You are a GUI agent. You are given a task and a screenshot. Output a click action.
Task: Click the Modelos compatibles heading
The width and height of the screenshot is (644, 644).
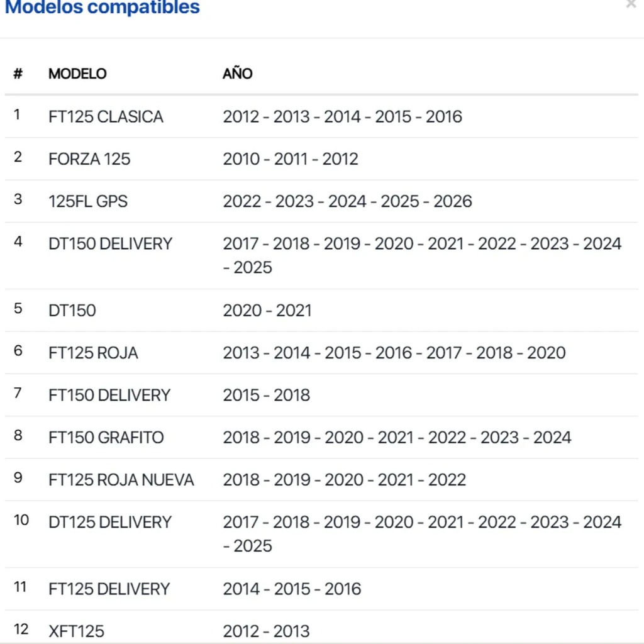tap(103, 7)
